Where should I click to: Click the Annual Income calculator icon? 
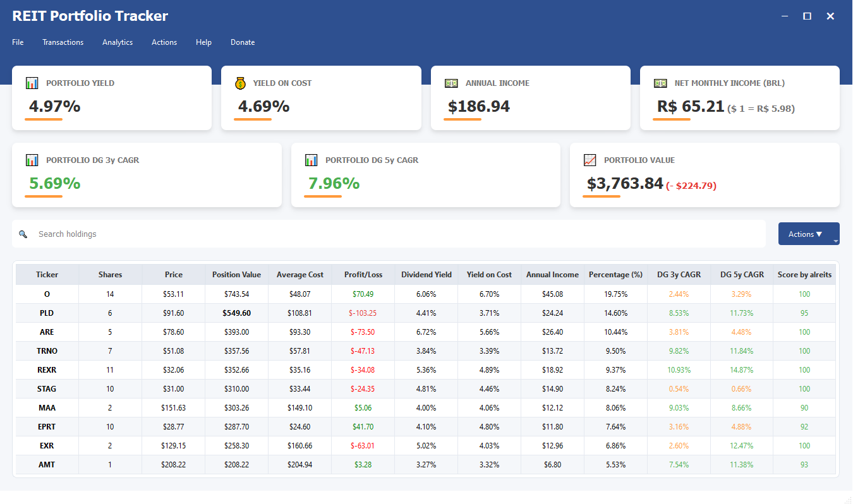(451, 82)
